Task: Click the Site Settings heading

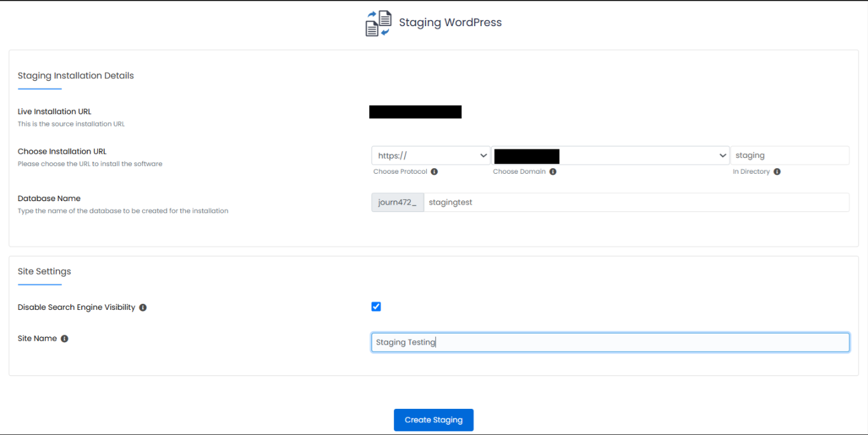Action: pos(44,272)
